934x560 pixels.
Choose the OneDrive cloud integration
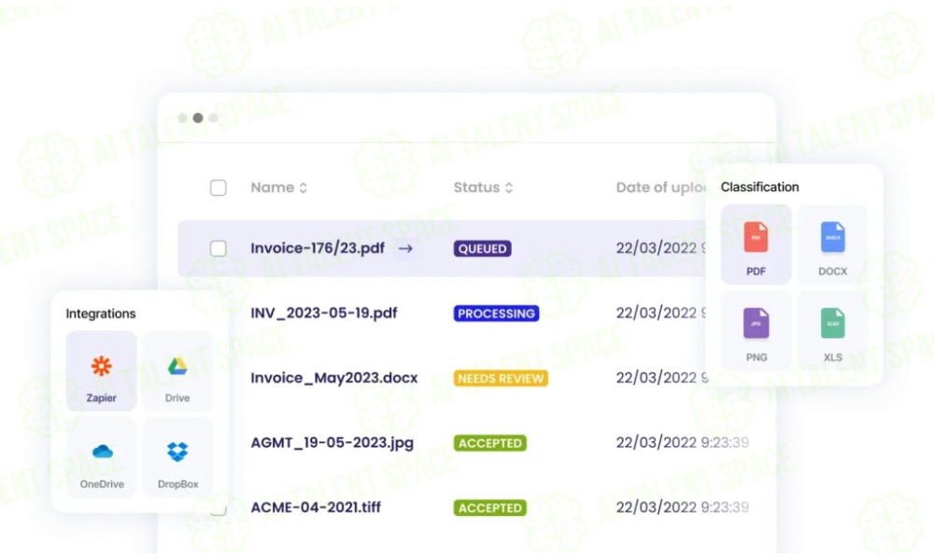pyautogui.click(x=102, y=457)
